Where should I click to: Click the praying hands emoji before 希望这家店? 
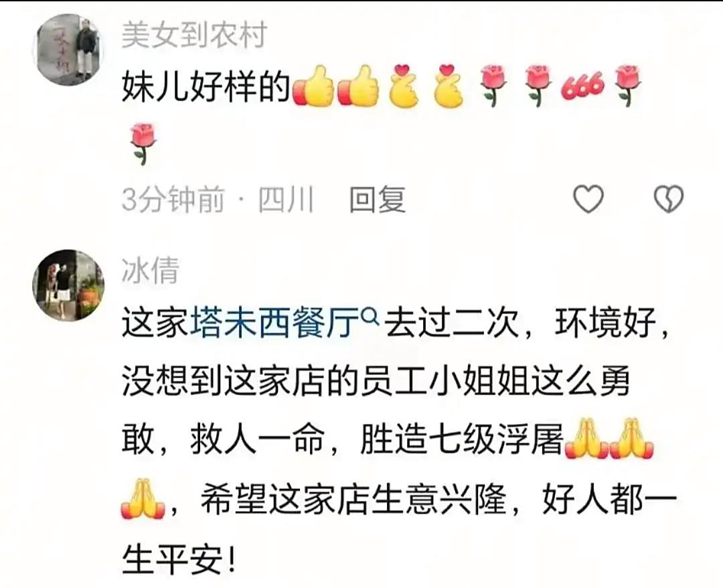click(x=143, y=499)
